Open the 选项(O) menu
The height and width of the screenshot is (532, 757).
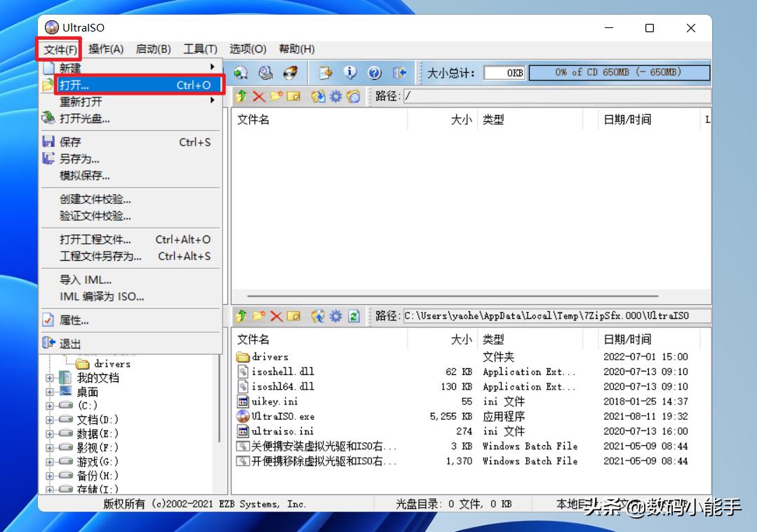(x=247, y=49)
